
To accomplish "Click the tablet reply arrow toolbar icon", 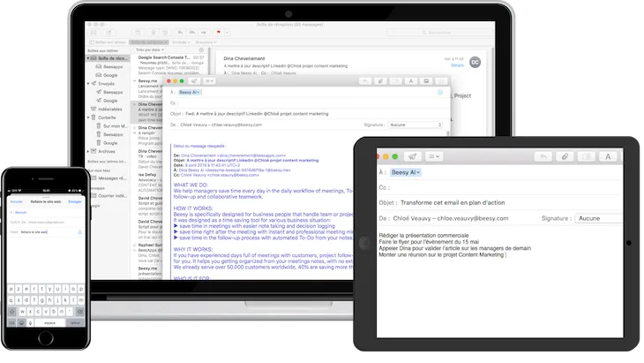I will pyautogui.click(x=543, y=156).
